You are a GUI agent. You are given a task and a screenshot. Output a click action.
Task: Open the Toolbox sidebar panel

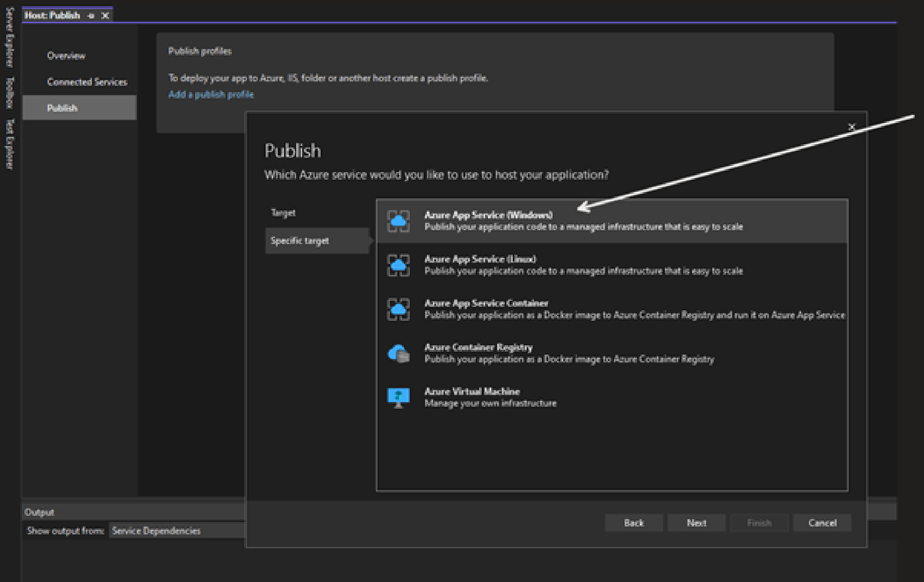tap(7, 86)
